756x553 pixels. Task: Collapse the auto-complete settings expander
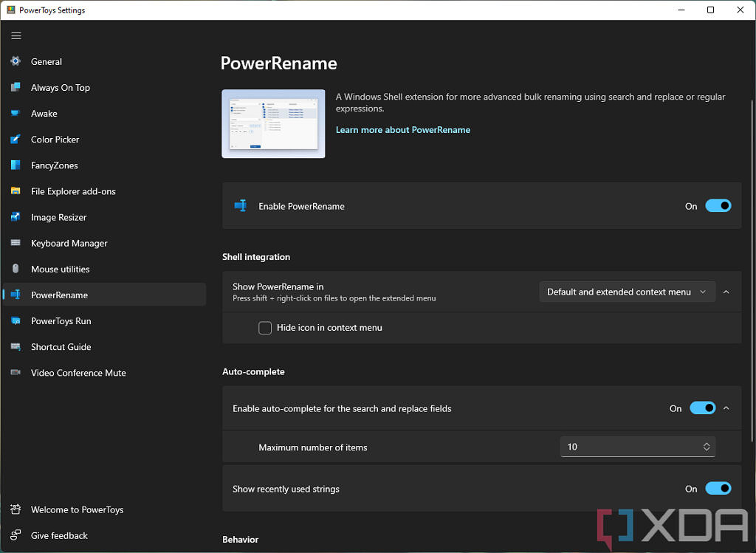tap(726, 408)
